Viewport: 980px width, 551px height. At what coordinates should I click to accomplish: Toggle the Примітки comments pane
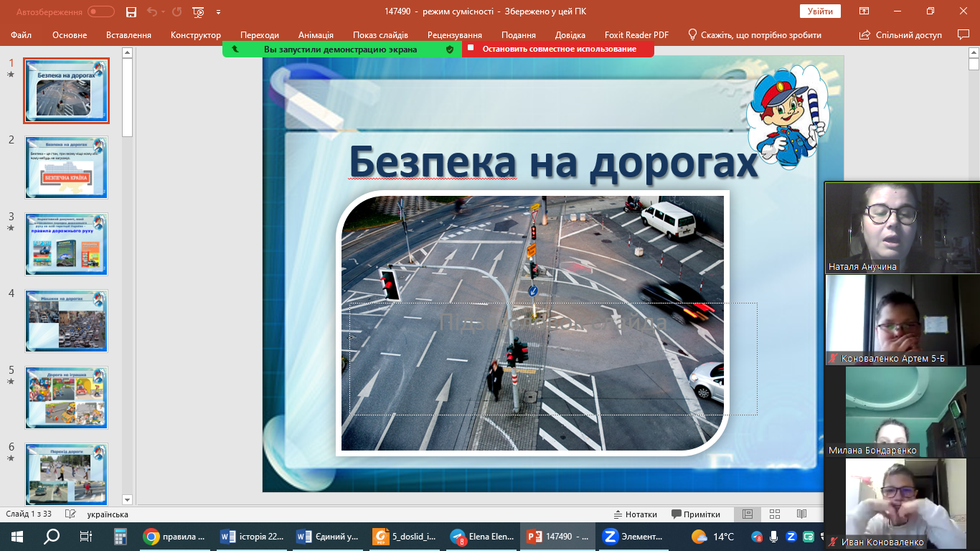click(695, 514)
